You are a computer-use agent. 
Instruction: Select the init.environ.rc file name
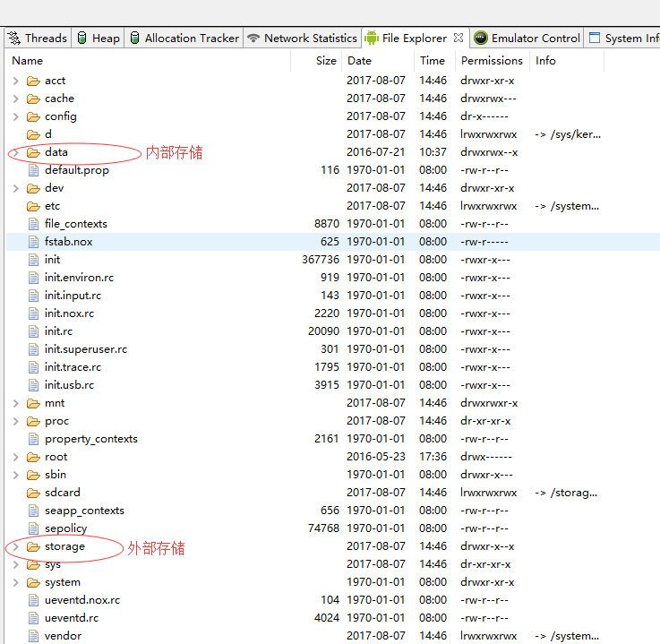coord(79,278)
